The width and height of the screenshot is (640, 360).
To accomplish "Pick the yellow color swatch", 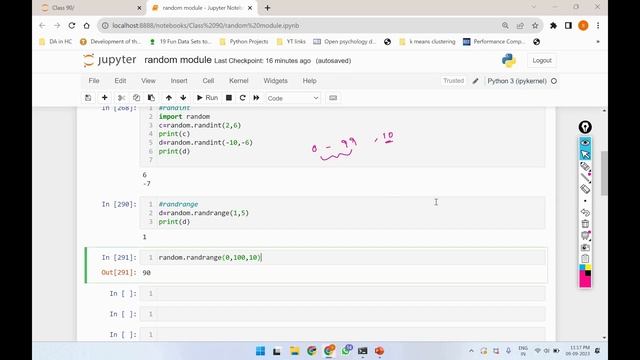I will 588,267.
